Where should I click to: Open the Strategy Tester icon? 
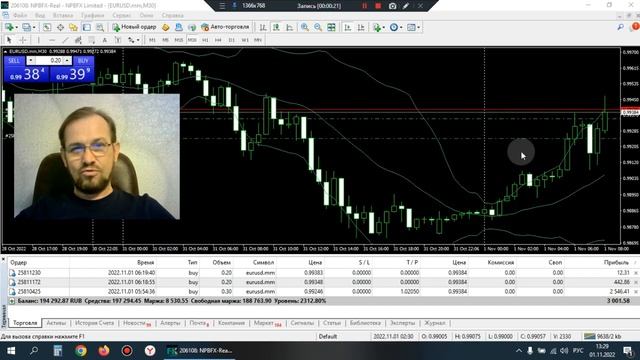point(100,27)
